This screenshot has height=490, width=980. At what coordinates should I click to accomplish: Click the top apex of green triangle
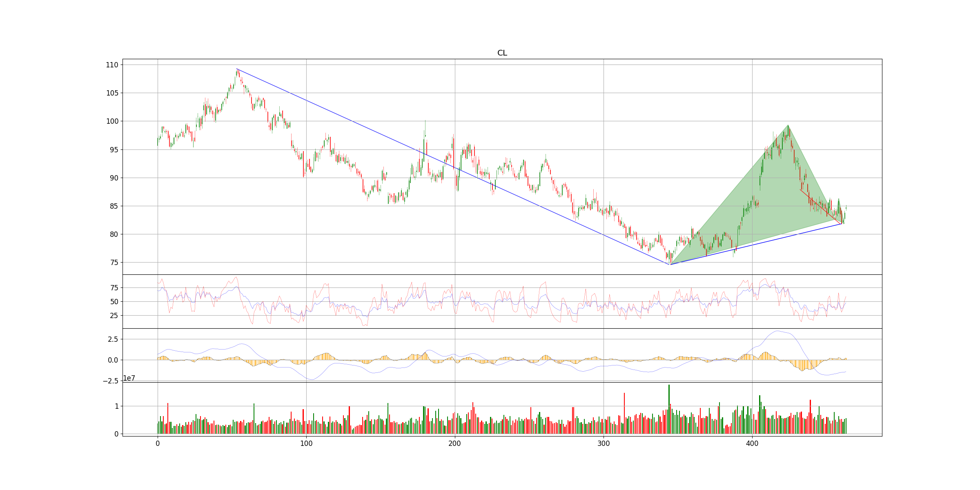coord(788,125)
